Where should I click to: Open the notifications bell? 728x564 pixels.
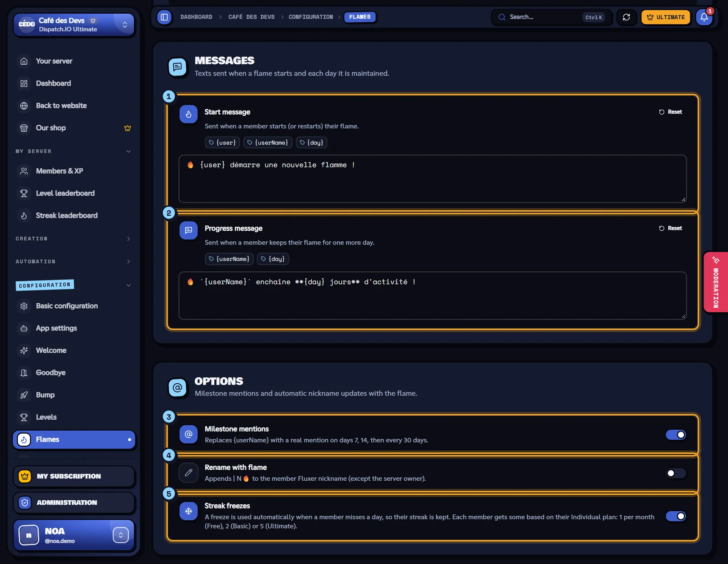point(704,17)
